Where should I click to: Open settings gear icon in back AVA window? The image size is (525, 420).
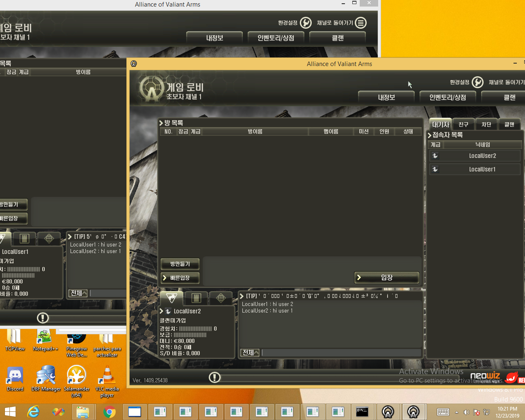306,23
